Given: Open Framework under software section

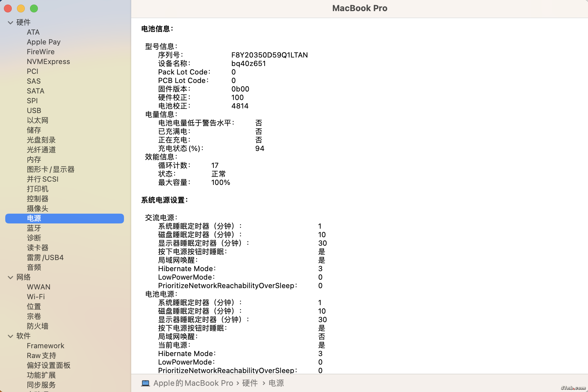Looking at the screenshot, I should [45, 346].
